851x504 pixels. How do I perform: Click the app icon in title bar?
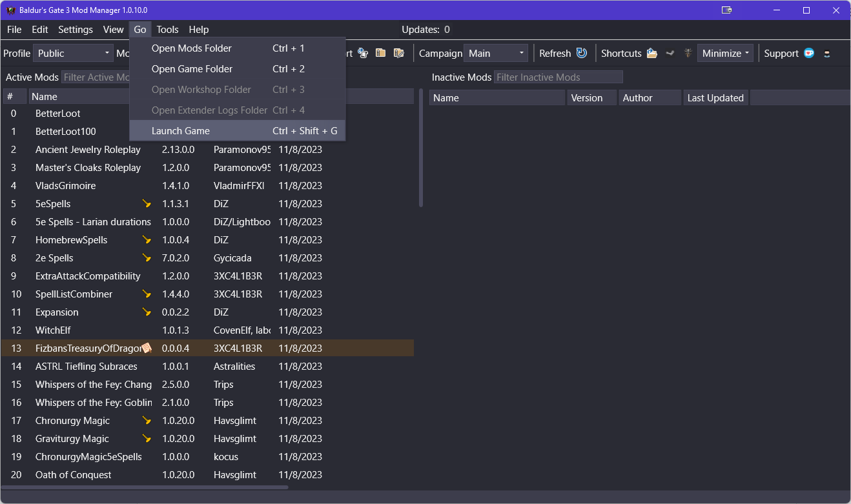[10, 10]
